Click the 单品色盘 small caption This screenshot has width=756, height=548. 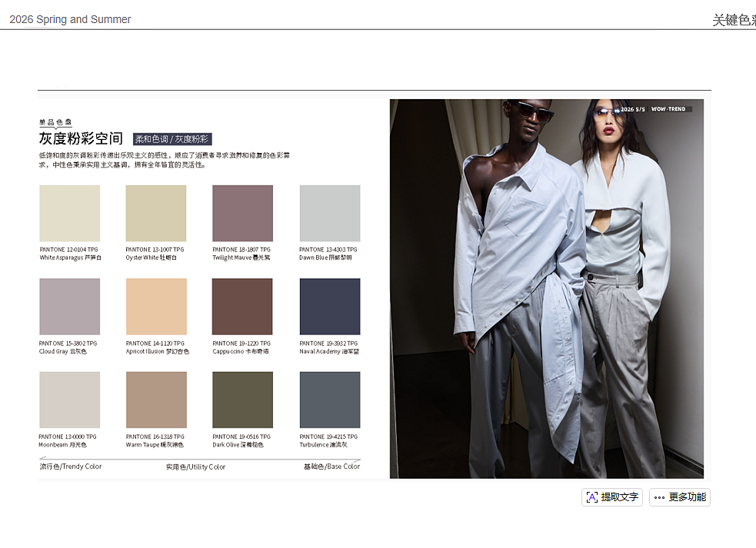click(55, 122)
